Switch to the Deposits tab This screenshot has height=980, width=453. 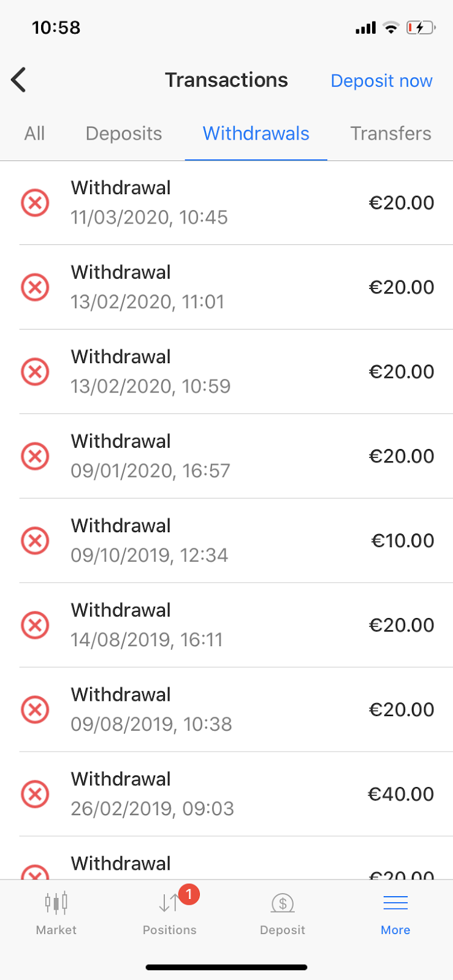(x=124, y=134)
